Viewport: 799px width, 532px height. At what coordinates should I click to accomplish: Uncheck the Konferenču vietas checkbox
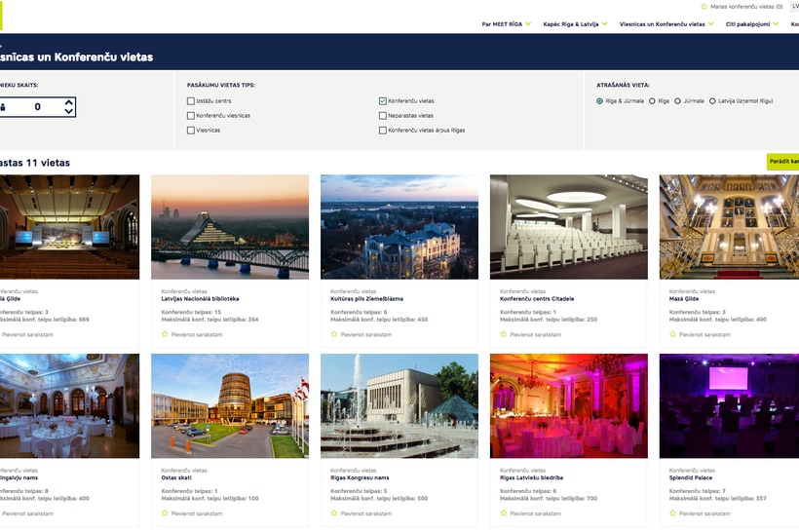click(383, 101)
